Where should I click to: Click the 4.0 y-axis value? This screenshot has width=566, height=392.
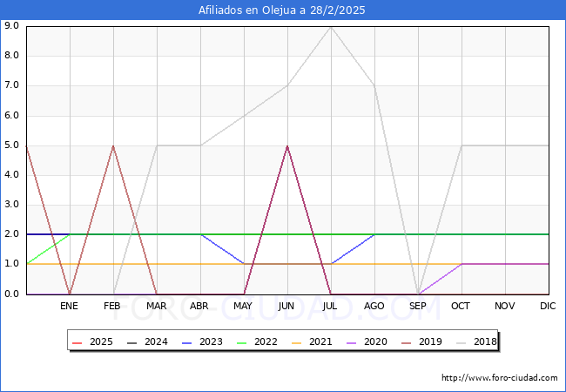(12, 175)
